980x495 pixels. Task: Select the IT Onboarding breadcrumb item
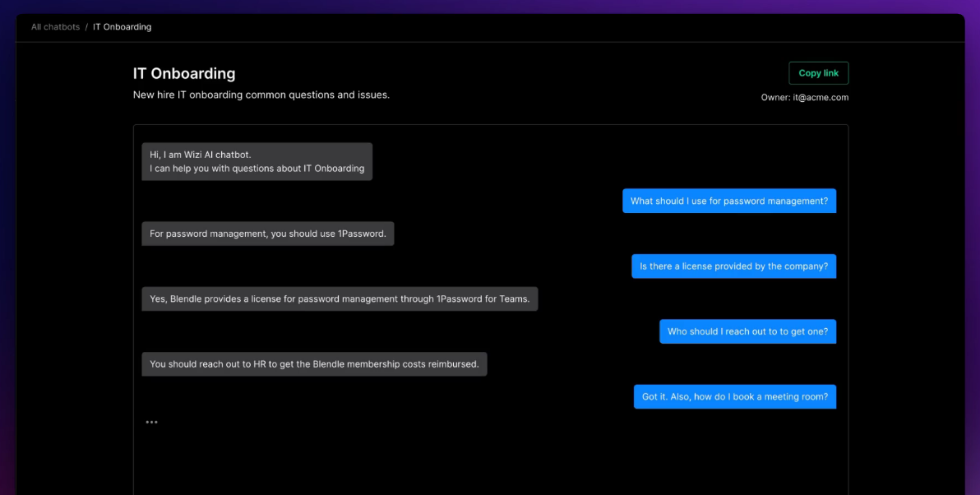coord(122,27)
